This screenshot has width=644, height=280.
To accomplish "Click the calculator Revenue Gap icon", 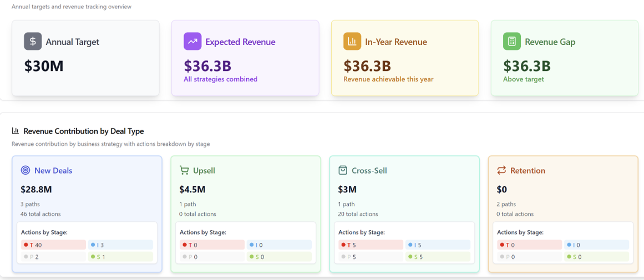I will point(512,42).
